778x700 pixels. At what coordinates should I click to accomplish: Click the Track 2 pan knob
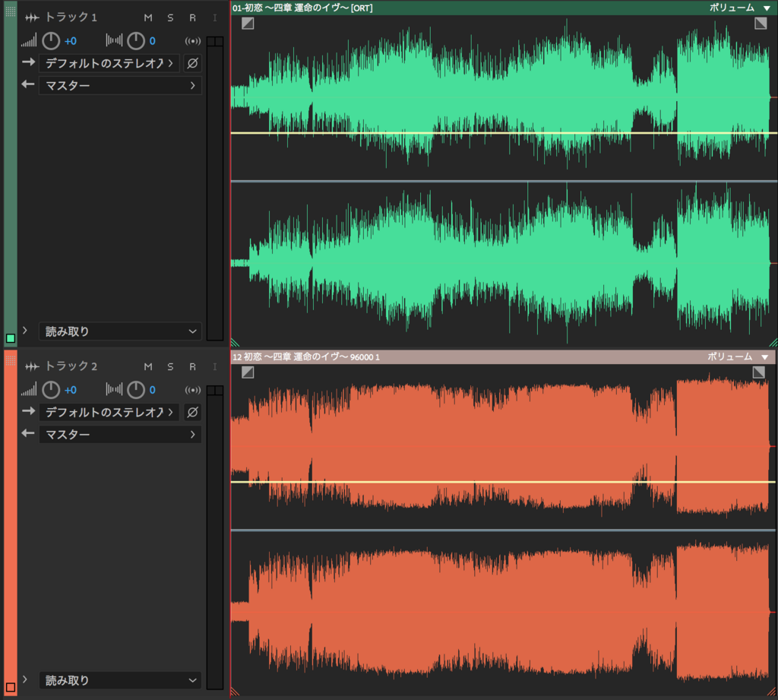(x=136, y=390)
